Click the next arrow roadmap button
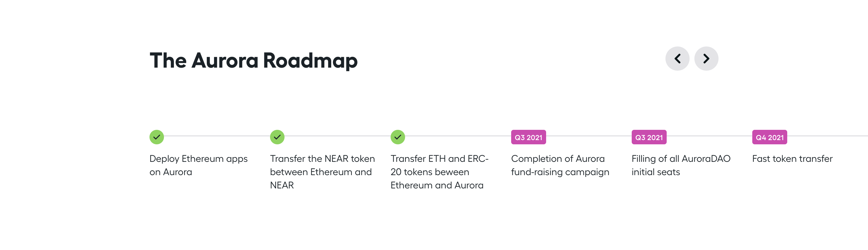 (706, 59)
